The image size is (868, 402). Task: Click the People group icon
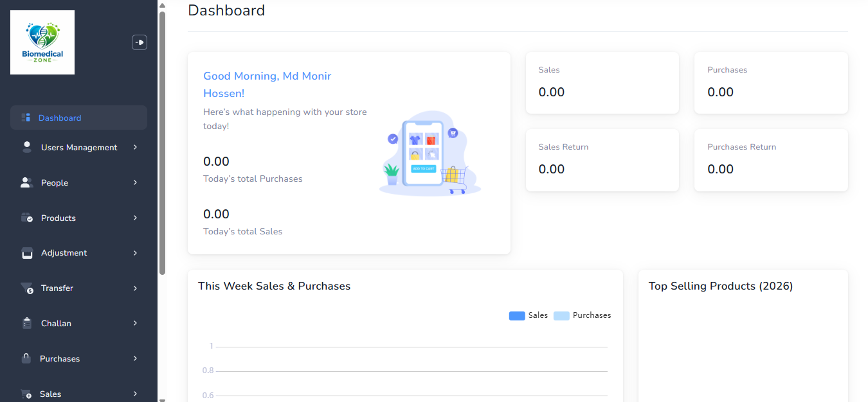tap(26, 182)
